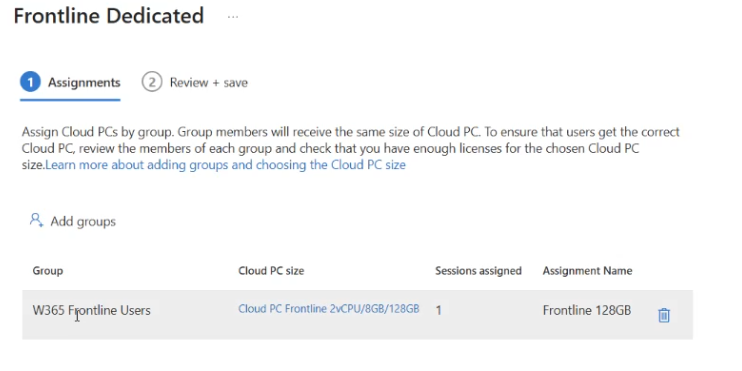Viewport: 742px width, 371px height.
Task: Delete the W365 Frontline Users assignment
Action: point(664,315)
